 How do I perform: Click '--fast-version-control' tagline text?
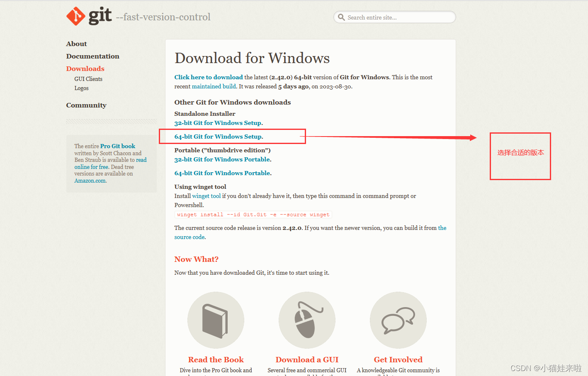163,17
